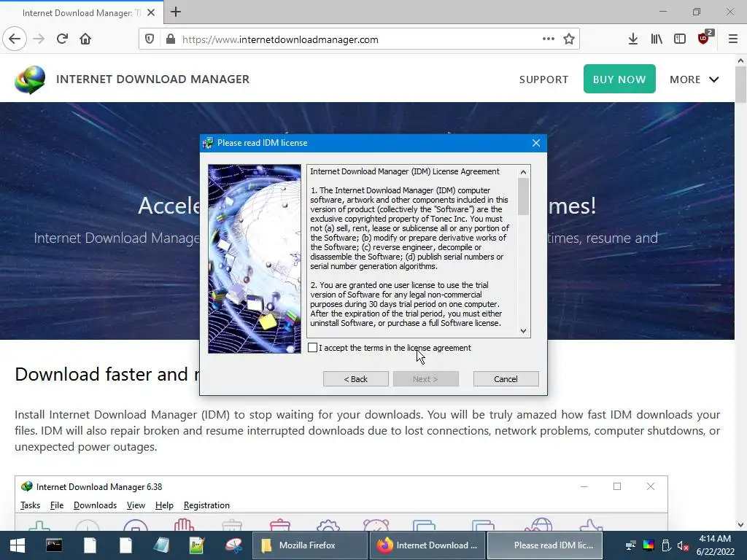Image resolution: width=747 pixels, height=560 pixels.
Task: Open the blue notebook taskbar icon
Action: pos(161,545)
